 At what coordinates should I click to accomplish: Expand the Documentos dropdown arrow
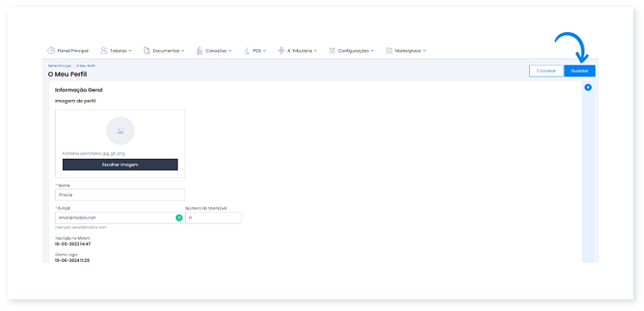point(183,51)
